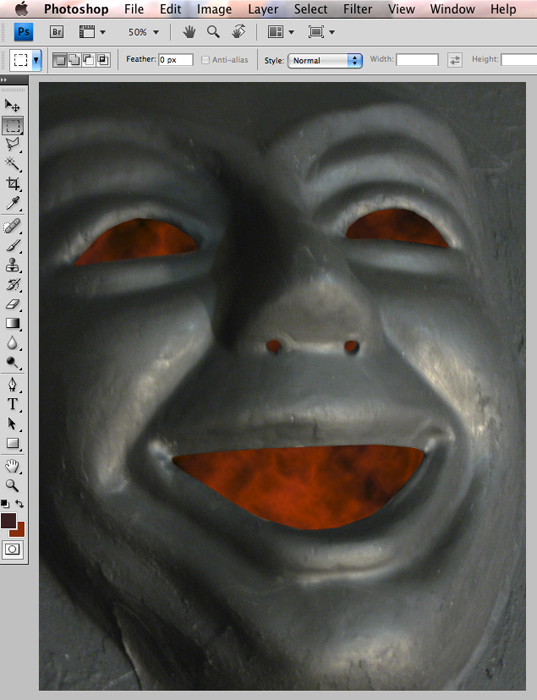Select the Horizontal Type tool
This screenshot has height=700, width=537.
pyautogui.click(x=12, y=404)
